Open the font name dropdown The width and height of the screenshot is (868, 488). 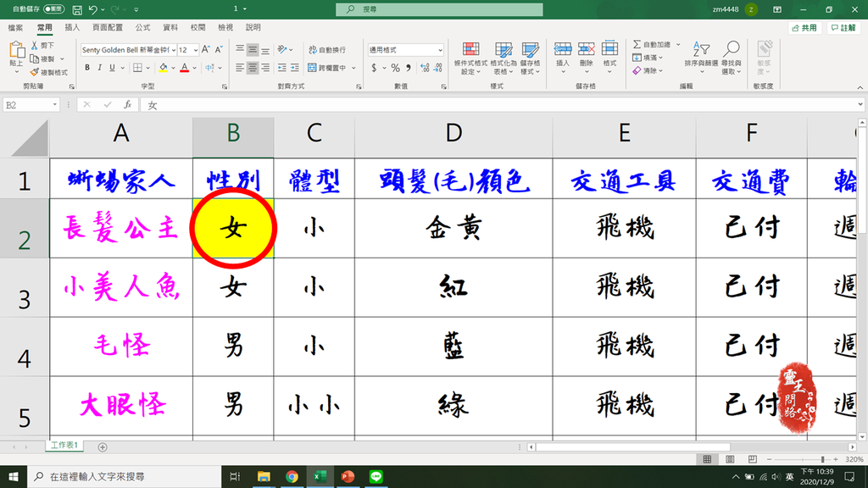pos(173,50)
